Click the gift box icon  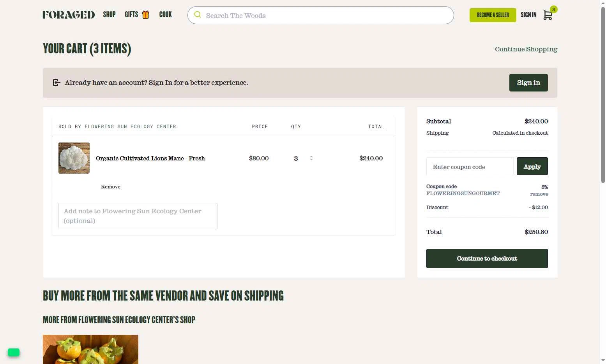pyautogui.click(x=146, y=14)
